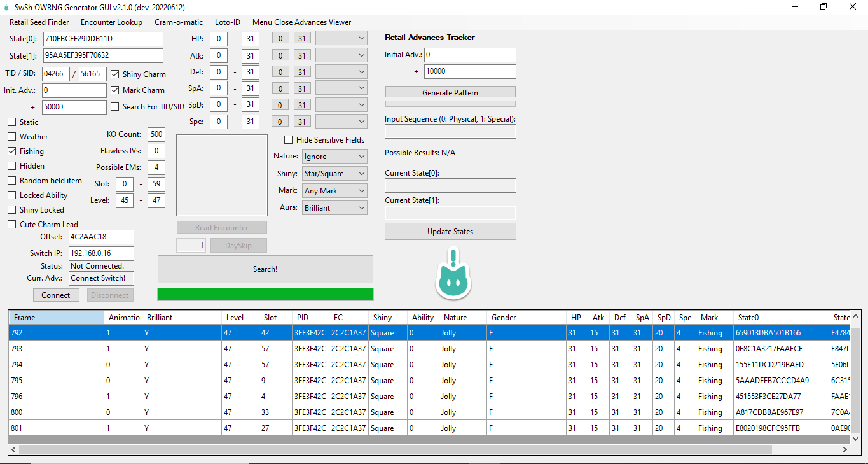868x464 pixels.
Task: Click the results vertical scrollbar
Action: (x=856, y=382)
